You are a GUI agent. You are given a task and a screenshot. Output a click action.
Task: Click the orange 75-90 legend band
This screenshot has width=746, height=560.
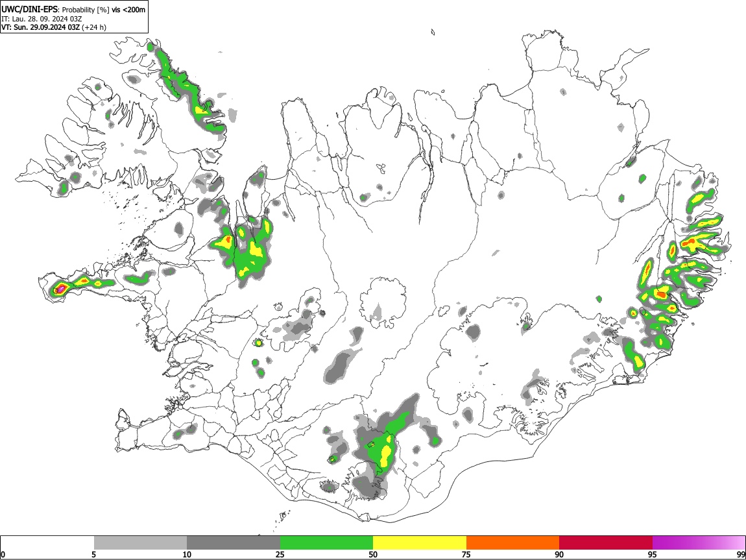tap(513, 542)
